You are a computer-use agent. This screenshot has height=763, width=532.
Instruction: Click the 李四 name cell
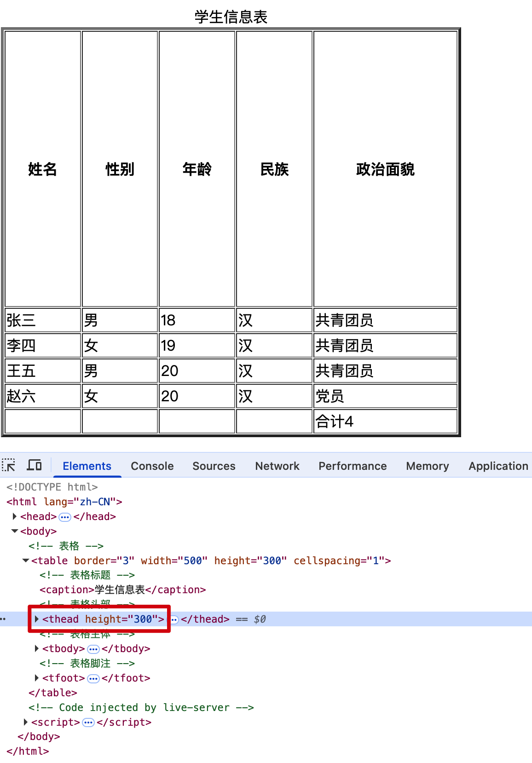point(43,346)
